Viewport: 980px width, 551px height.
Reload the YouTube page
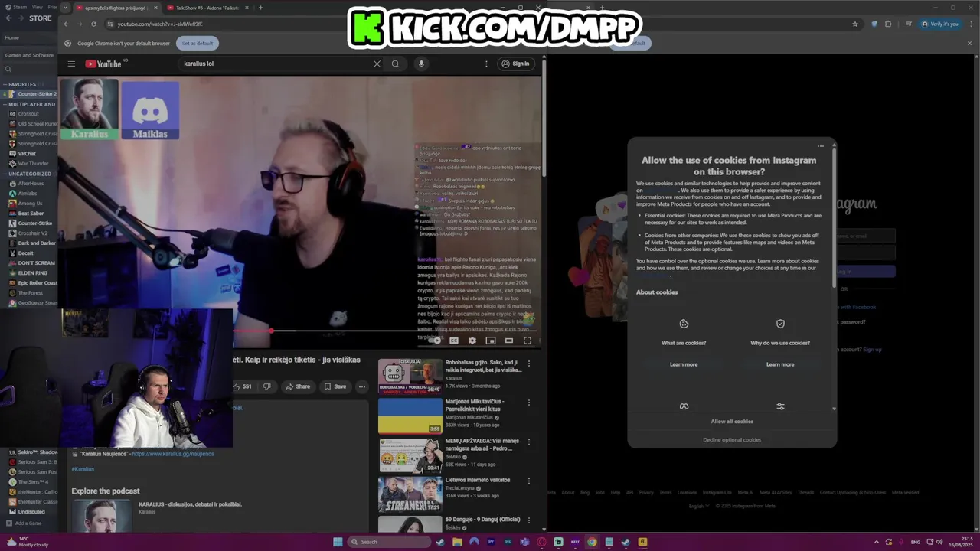pos(93,24)
